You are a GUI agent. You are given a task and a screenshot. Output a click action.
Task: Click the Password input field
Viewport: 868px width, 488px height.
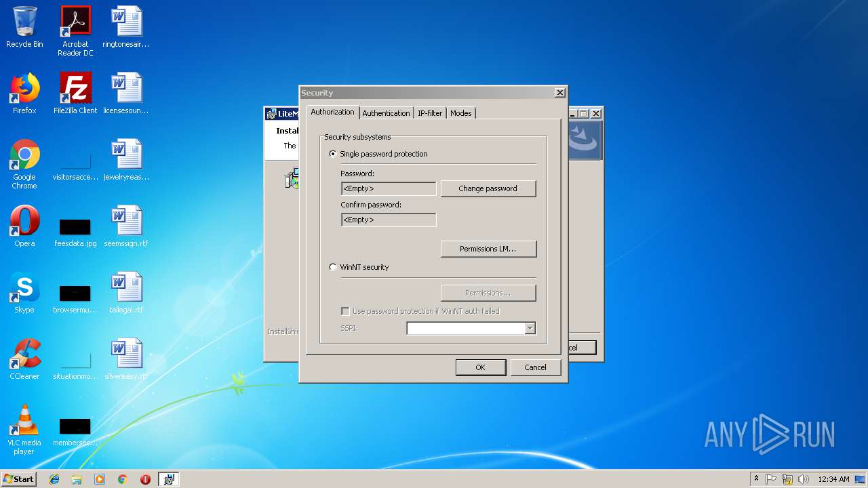(x=389, y=188)
